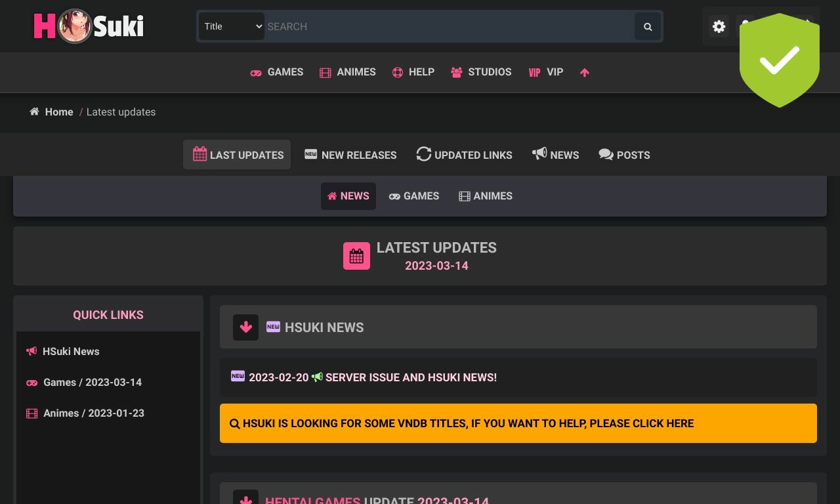Image resolution: width=840 pixels, height=504 pixels.
Task: Open the settings gear icon
Action: click(x=719, y=27)
